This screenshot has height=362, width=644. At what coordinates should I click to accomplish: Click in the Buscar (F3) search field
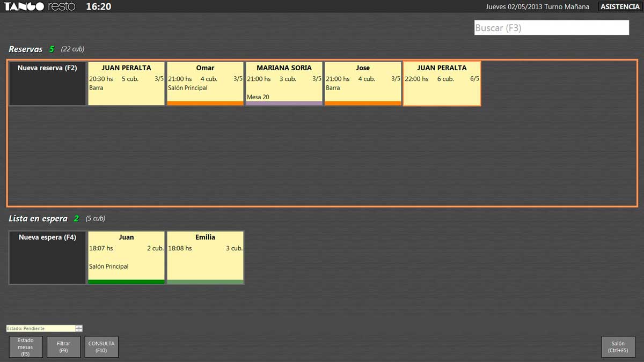click(x=551, y=28)
